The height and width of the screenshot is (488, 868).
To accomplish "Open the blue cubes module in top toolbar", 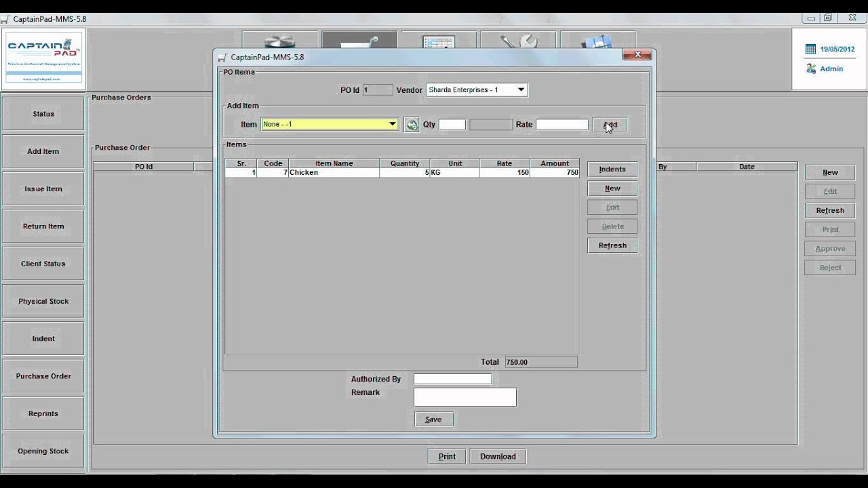I will (597, 40).
